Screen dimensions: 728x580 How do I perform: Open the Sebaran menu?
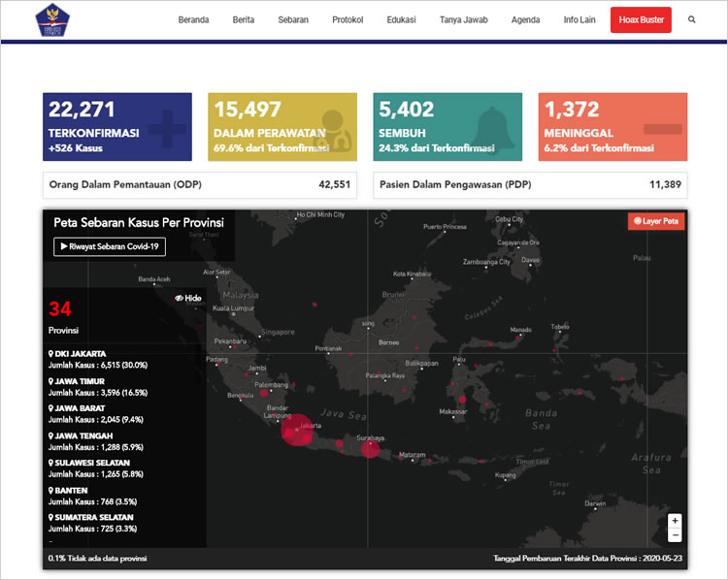(293, 19)
